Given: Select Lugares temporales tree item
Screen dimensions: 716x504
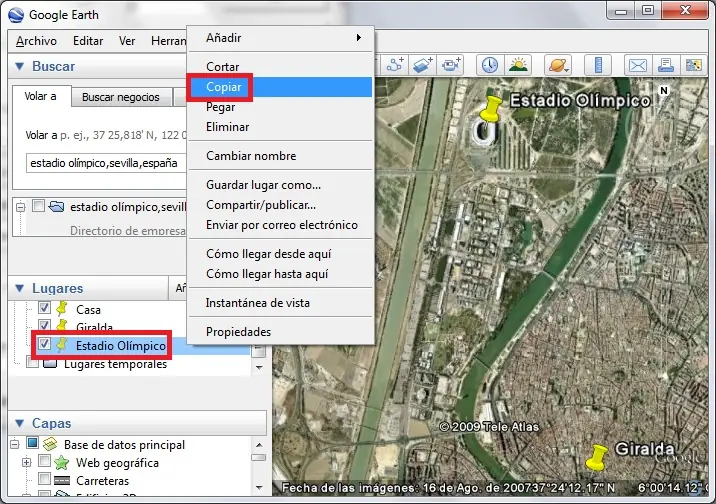Looking at the screenshot, I should tap(115, 364).
